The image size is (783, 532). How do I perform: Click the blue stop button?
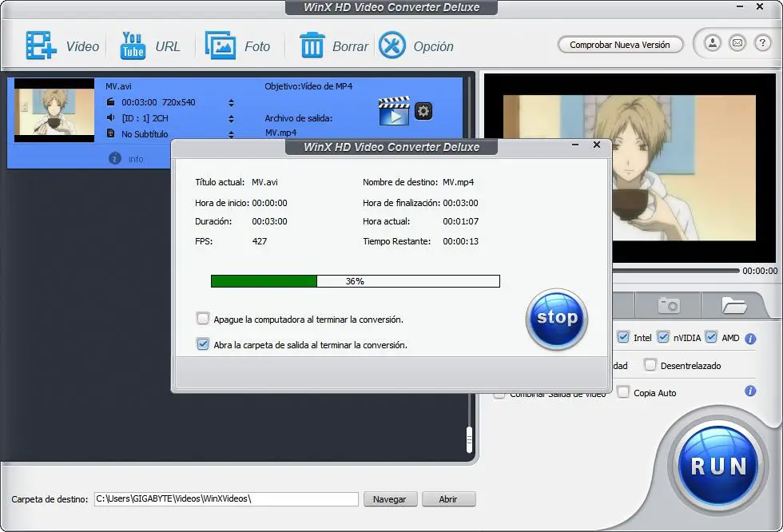tap(557, 319)
